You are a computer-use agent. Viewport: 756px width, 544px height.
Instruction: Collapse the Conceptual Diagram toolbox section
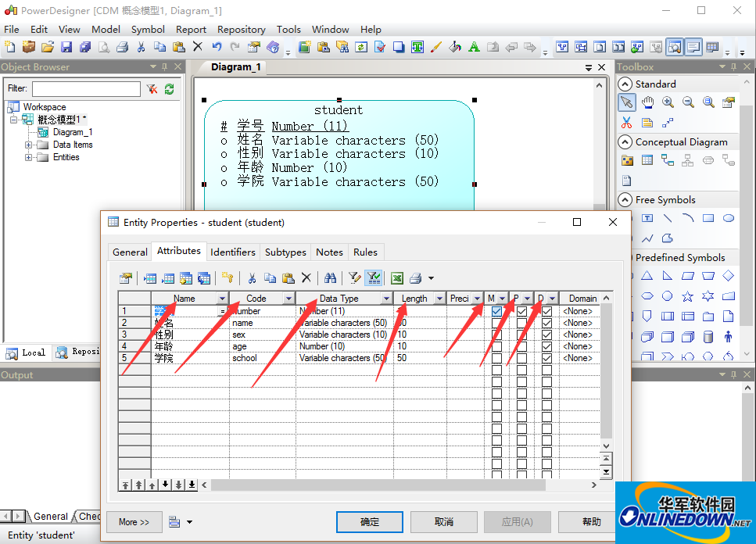point(625,141)
